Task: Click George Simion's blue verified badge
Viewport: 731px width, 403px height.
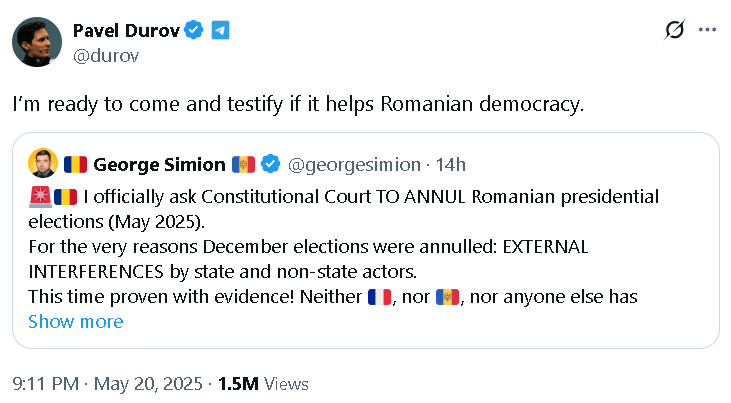Action: click(270, 164)
